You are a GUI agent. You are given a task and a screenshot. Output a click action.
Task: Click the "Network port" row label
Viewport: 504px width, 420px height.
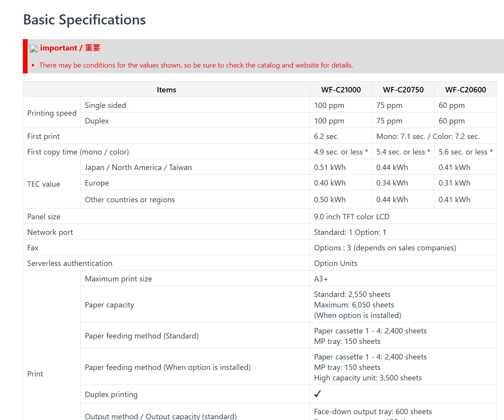tap(50, 232)
